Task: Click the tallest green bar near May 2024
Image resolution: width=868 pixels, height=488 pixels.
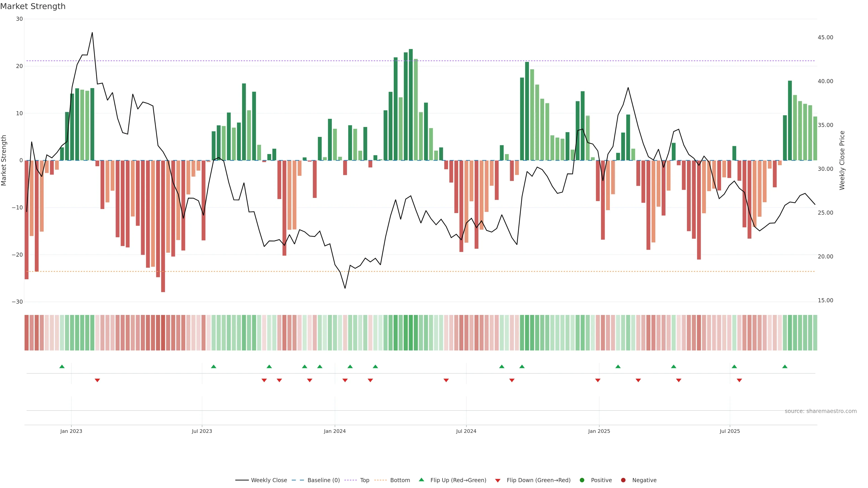Action: click(x=411, y=104)
